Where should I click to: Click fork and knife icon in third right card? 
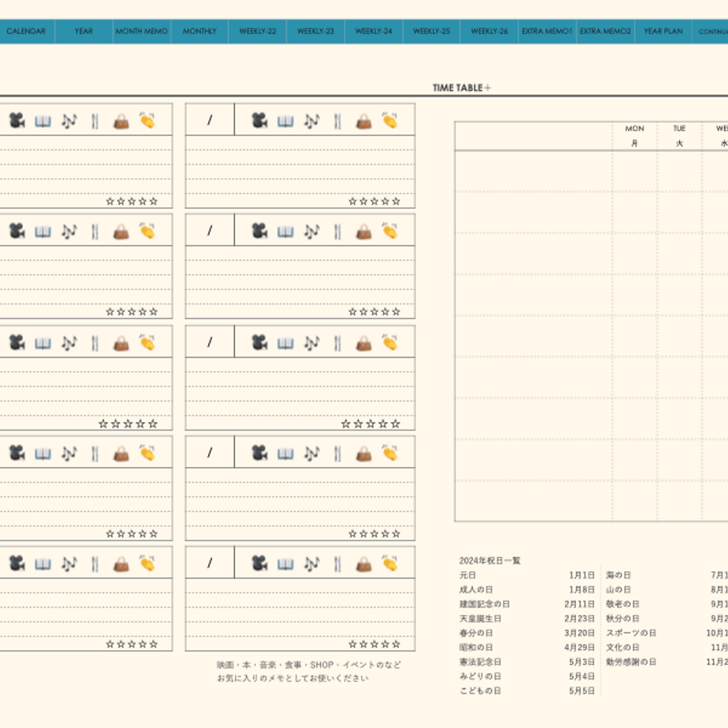338,343
